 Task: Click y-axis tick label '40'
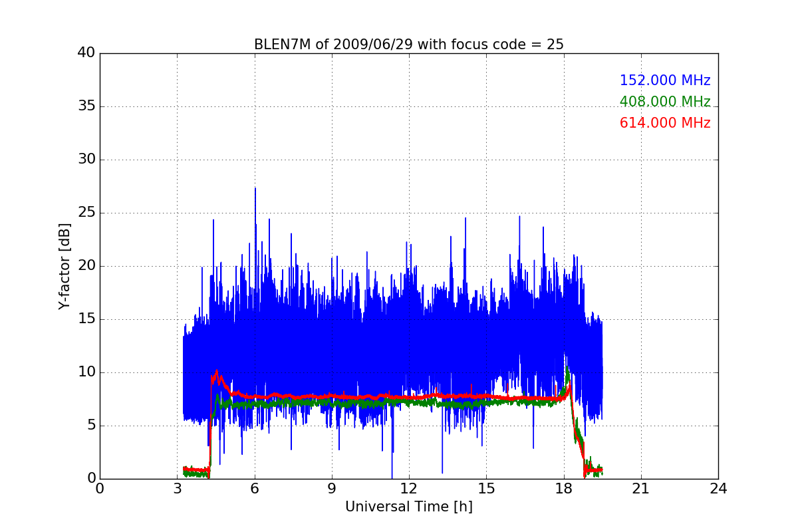pyautogui.click(x=86, y=53)
